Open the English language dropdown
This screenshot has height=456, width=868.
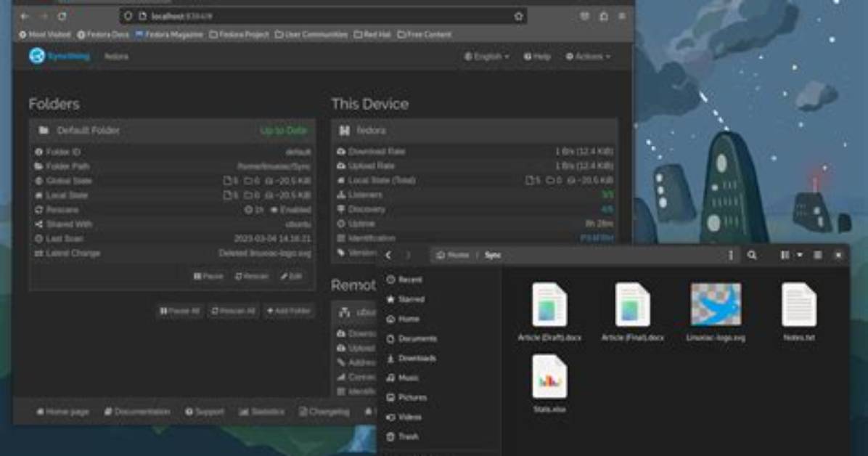pos(486,57)
